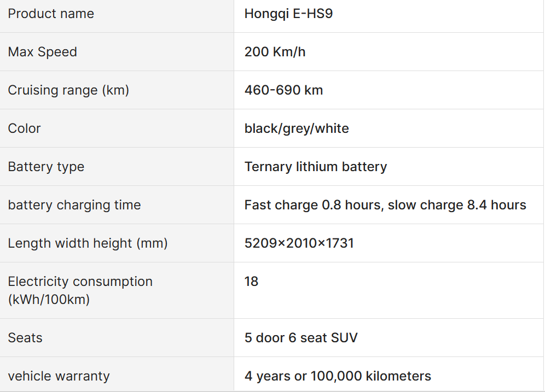Click the "5209×2010×1731" dimensions value
Image resolution: width=545 pixels, height=392 pixels.
pyautogui.click(x=299, y=243)
